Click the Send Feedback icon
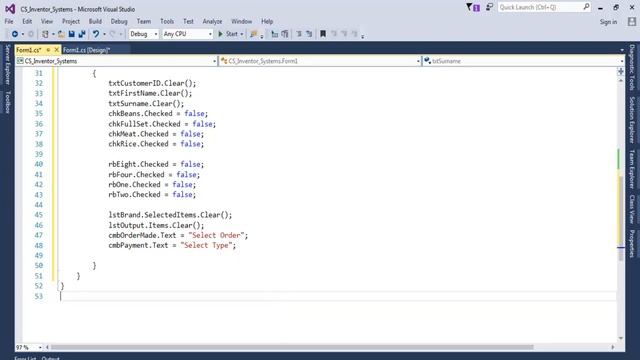This screenshot has height=360, width=640. pyautogui.click(x=489, y=7)
